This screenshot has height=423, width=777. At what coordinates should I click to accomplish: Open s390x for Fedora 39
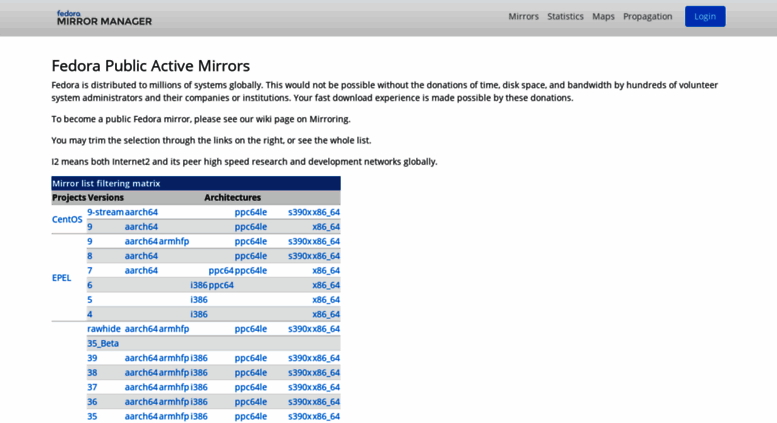[x=300, y=358]
